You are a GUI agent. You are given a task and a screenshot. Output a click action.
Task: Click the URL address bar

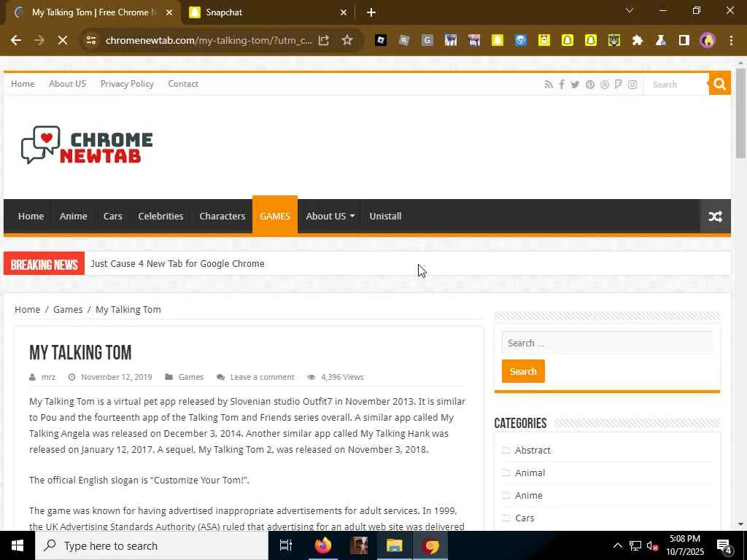pos(209,41)
